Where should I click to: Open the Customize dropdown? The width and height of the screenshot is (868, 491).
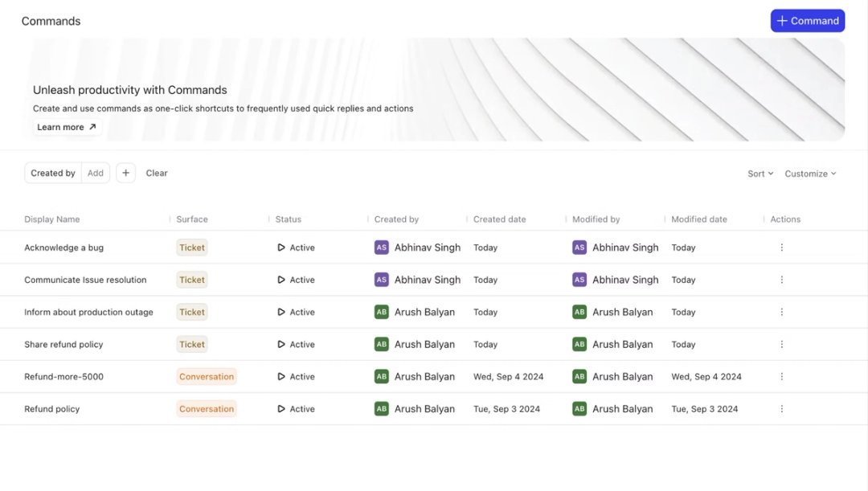coord(810,174)
